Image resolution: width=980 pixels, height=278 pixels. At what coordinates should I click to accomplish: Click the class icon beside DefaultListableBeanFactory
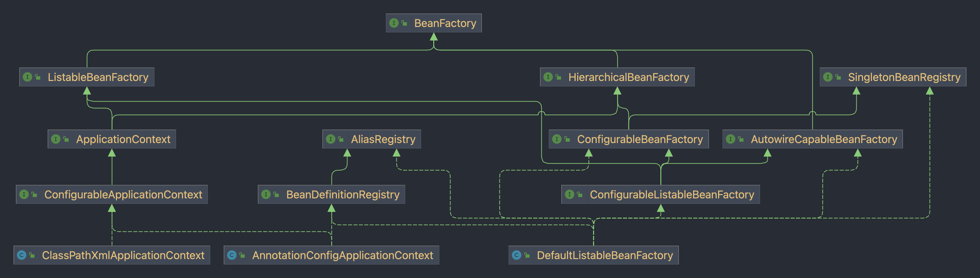(x=517, y=255)
